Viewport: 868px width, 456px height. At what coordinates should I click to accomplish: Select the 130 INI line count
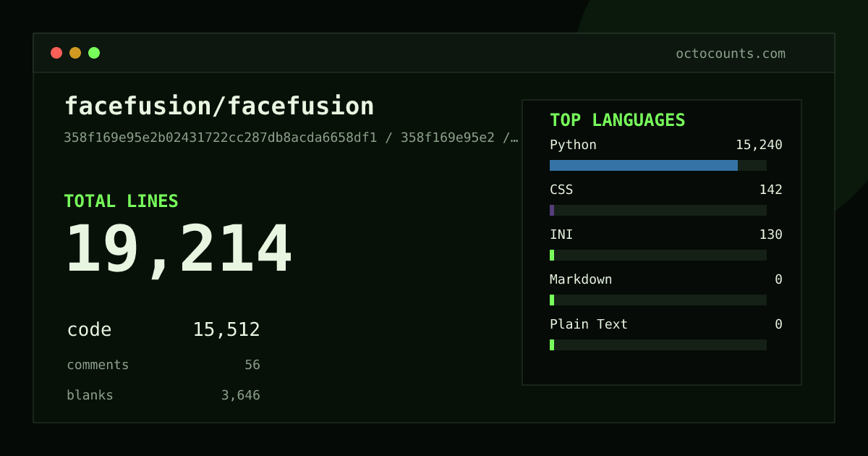tap(770, 235)
